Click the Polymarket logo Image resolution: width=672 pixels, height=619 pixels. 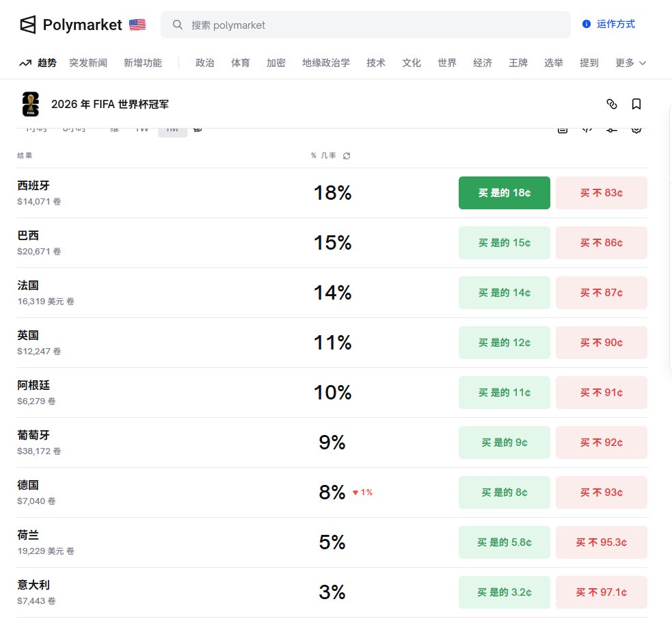pos(70,25)
